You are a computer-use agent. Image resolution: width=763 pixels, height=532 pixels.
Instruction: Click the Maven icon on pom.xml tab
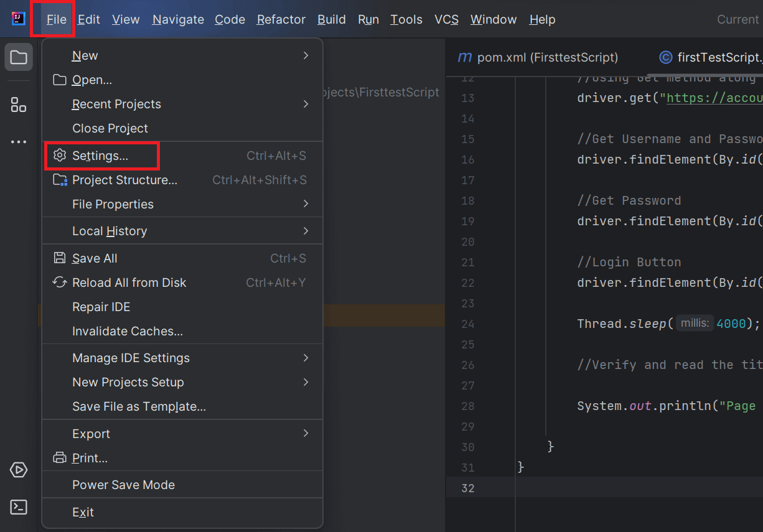point(464,57)
